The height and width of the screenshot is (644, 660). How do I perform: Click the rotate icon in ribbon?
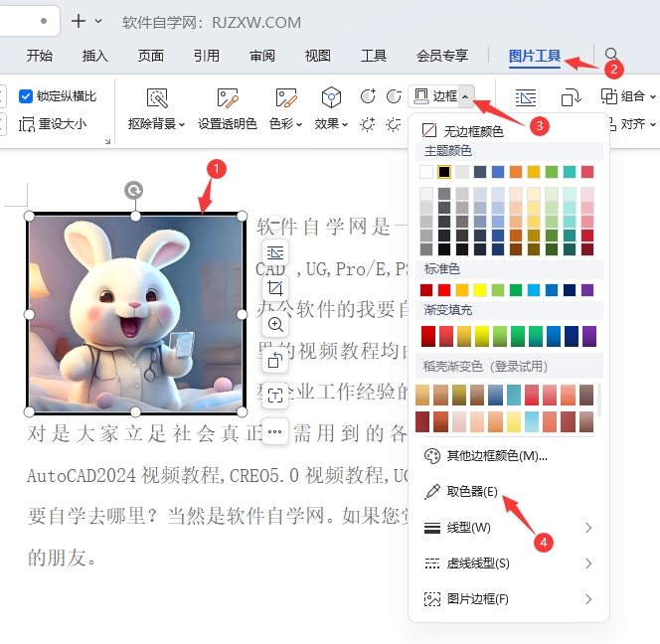click(572, 97)
